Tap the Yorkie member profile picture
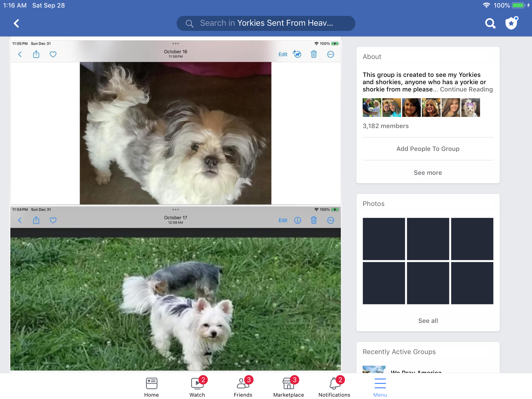Image resolution: width=532 pixels, height=399 pixels. (x=470, y=108)
